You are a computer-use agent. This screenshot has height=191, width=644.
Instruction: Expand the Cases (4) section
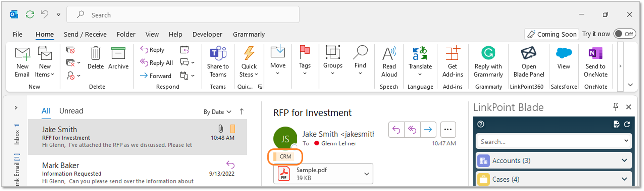(x=553, y=179)
